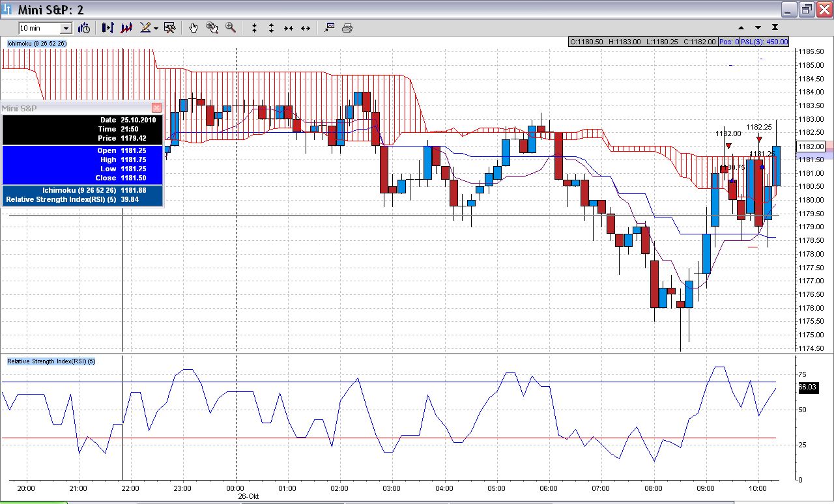Click the detach chart window icon
This screenshot has height=504, width=834.
point(329,27)
